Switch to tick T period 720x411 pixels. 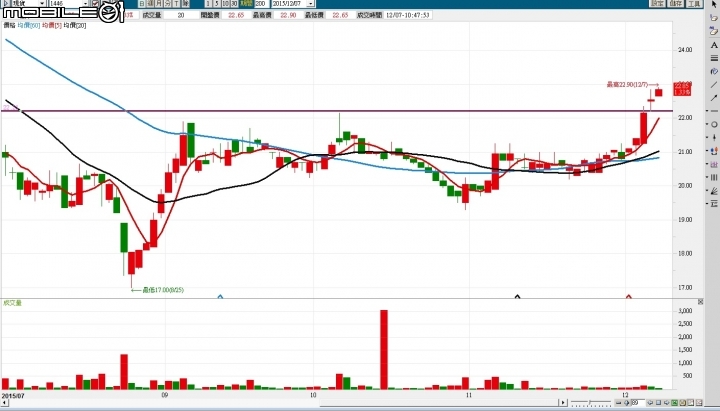(x=176, y=3)
